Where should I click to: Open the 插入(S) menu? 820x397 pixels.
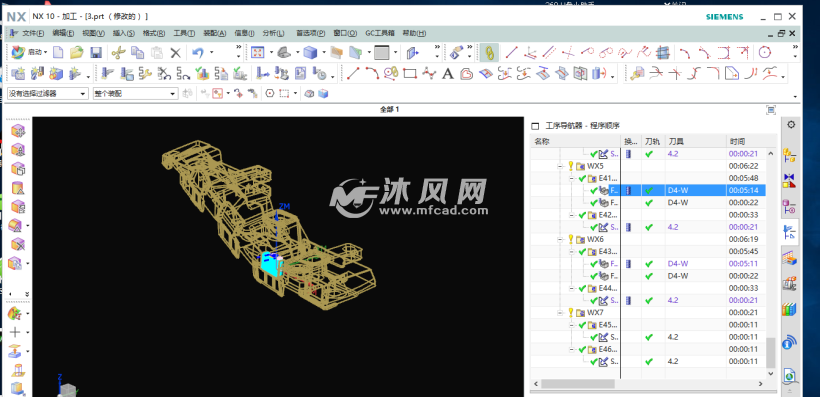(124, 33)
